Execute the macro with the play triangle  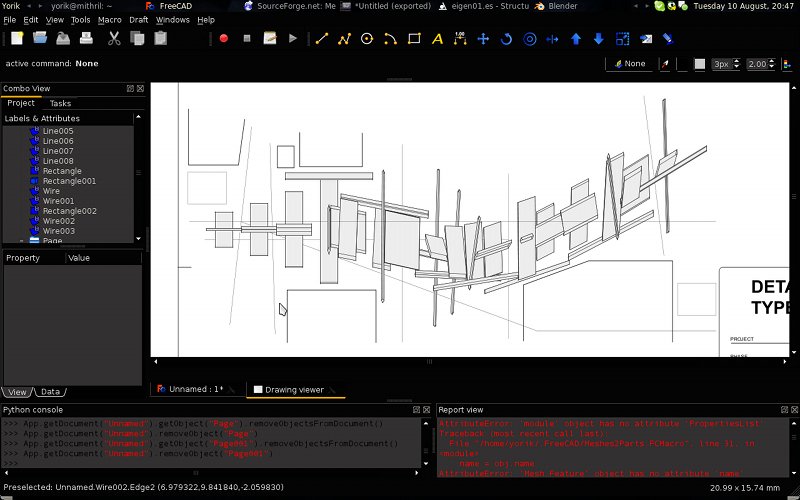(x=293, y=38)
